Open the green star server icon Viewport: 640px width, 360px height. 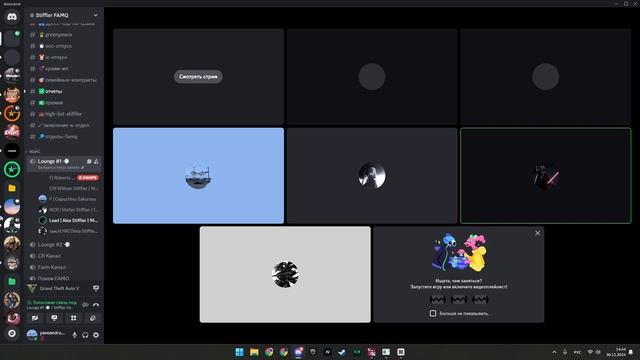click(x=12, y=169)
